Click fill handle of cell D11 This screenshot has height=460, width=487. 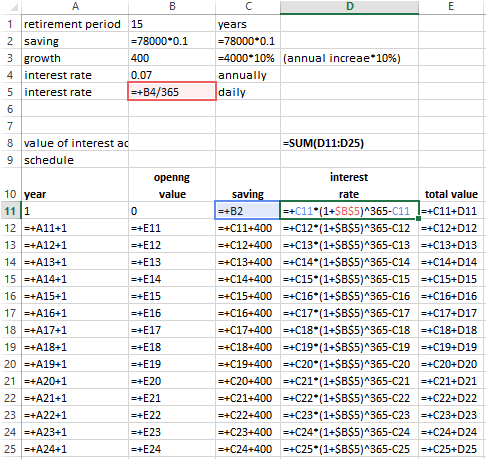418,219
